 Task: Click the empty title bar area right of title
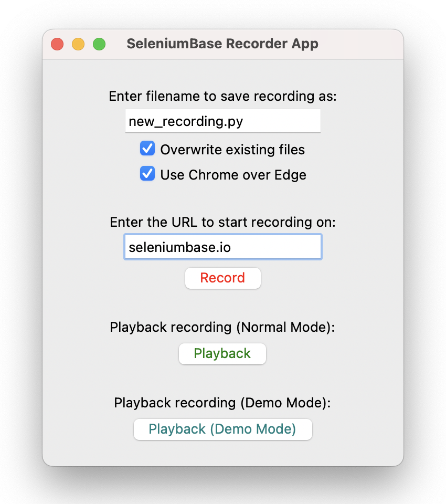coord(360,44)
